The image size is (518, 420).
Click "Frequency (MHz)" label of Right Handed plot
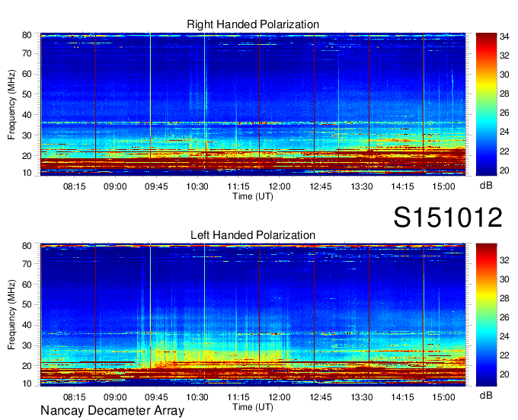[x=11, y=104]
